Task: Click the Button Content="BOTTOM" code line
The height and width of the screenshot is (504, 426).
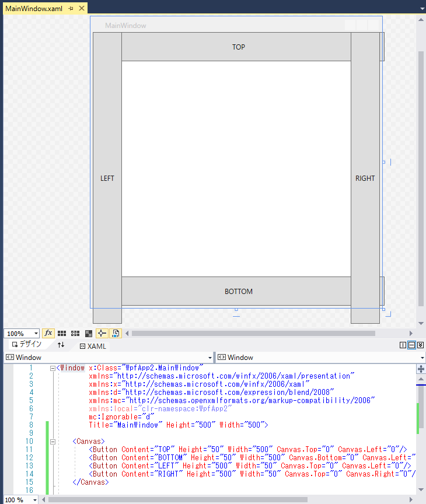Action: [252, 457]
